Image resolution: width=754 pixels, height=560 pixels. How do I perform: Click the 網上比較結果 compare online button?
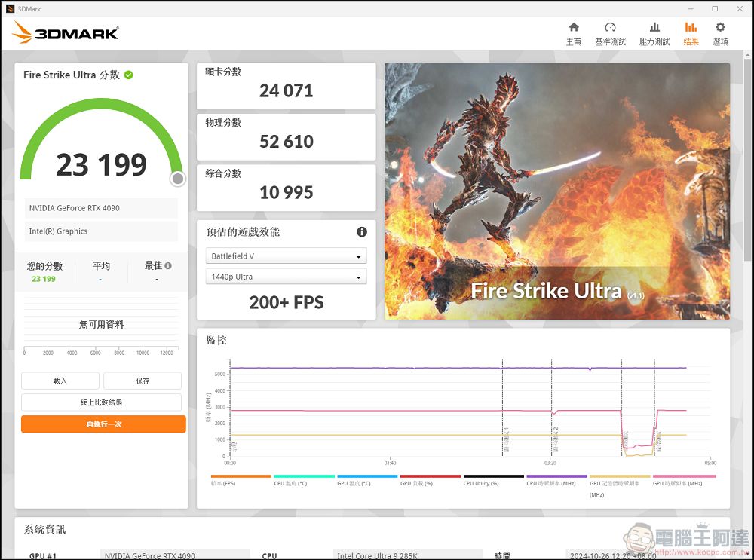pyautogui.click(x=102, y=402)
